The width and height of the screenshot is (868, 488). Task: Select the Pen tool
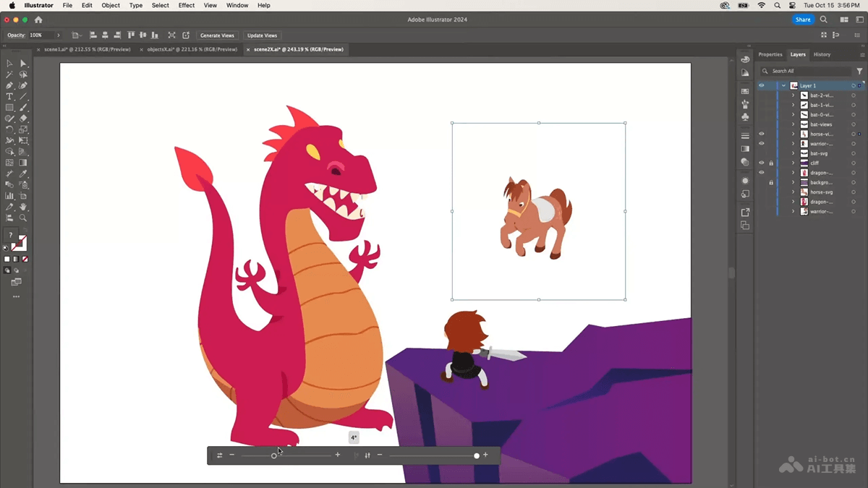9,85
